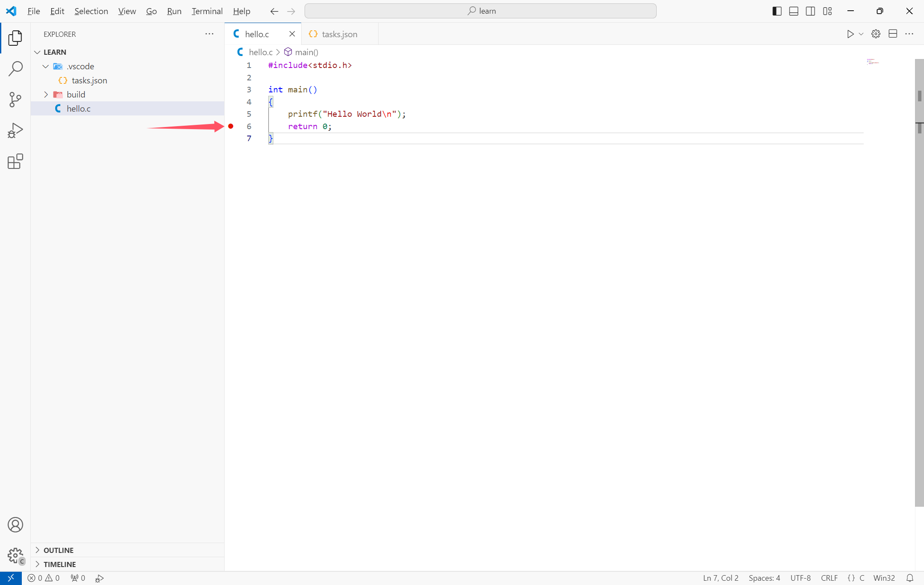Click CRLF end-of-line setting
924x585 pixels.
tap(829, 578)
